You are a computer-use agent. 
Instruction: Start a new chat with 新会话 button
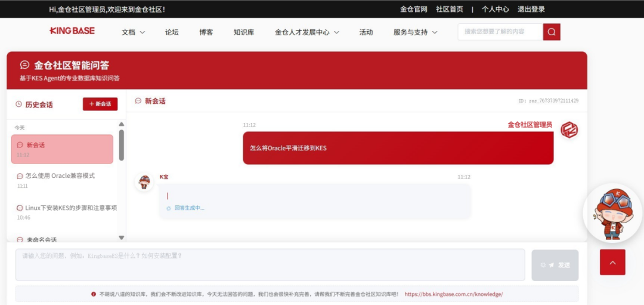(x=100, y=104)
